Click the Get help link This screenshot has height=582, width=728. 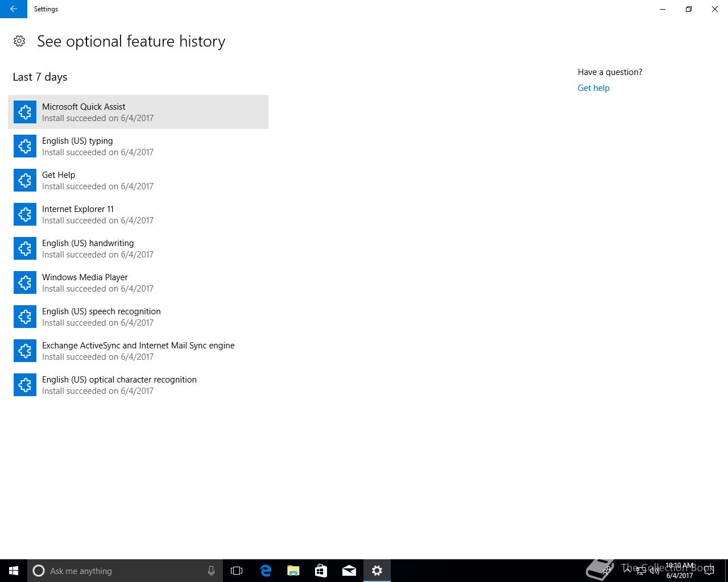593,88
